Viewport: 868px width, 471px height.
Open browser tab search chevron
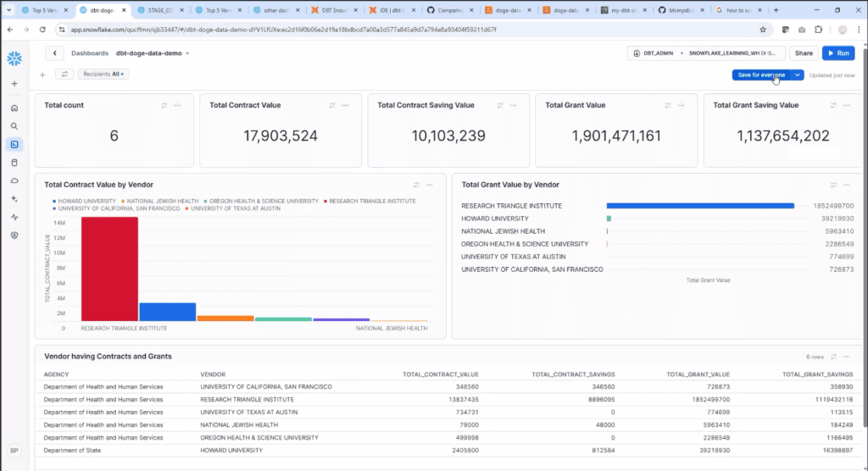point(8,10)
